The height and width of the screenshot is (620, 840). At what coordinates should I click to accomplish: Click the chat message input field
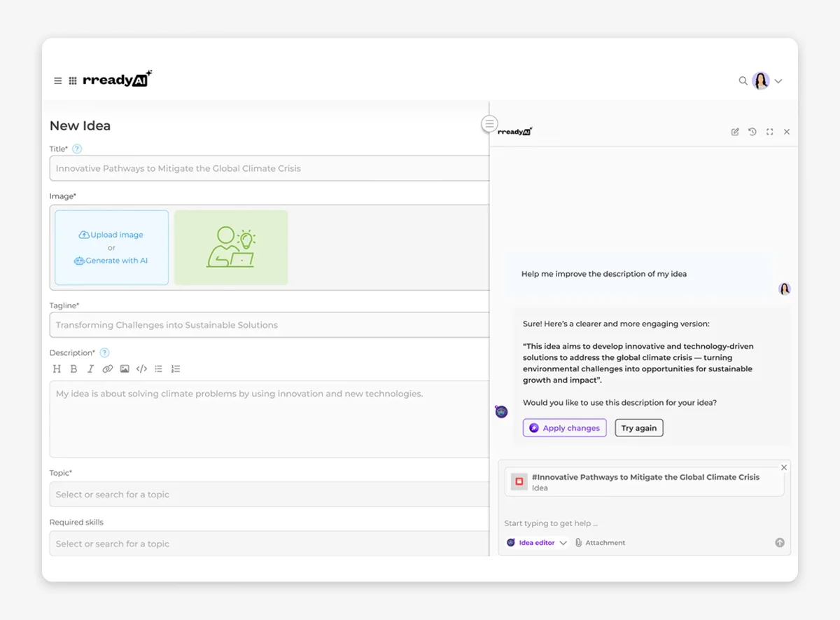644,523
